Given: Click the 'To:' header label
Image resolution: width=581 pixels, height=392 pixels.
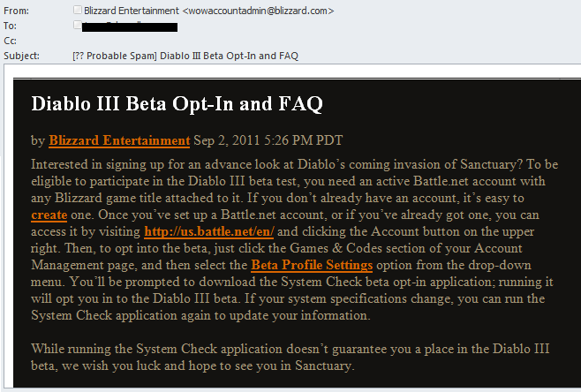Looking at the screenshot, I should (x=11, y=26).
